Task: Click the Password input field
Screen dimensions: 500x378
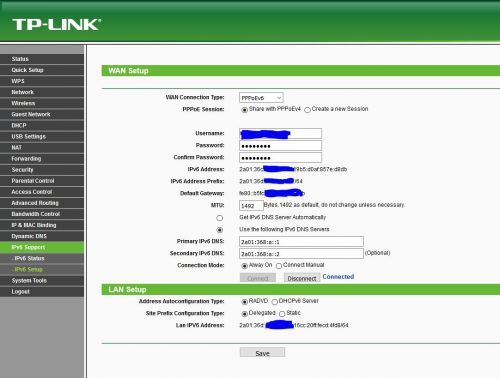Action: (x=280, y=146)
